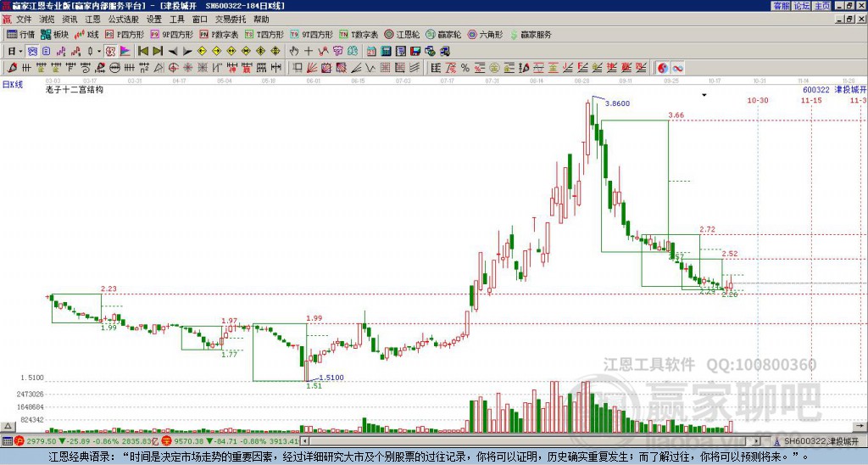
Task: Open the T数字表 tool
Action: click(x=359, y=34)
